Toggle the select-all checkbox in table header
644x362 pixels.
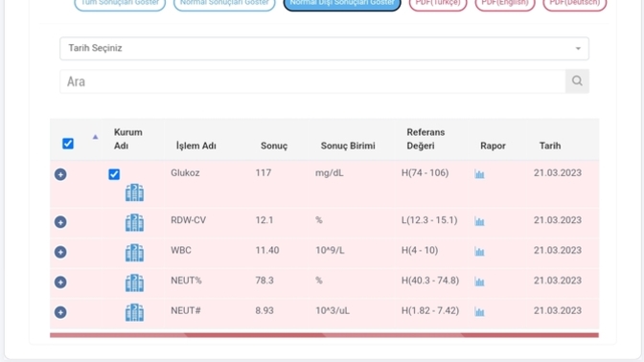click(68, 144)
